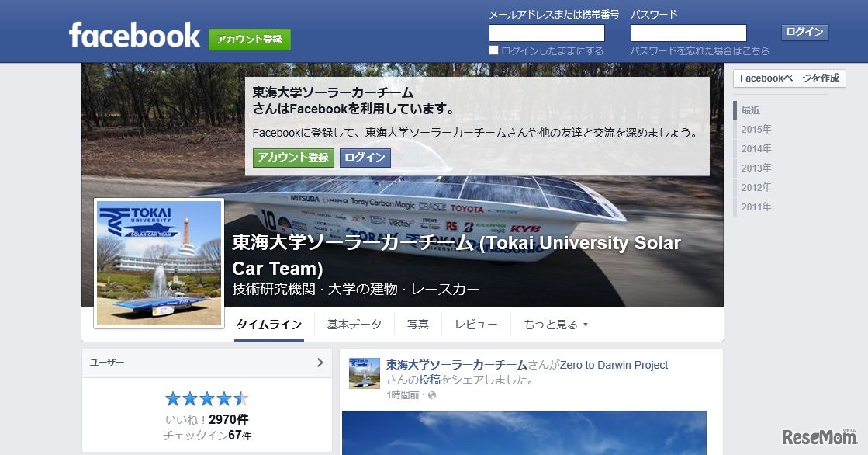Open the 写真 tab
Viewport: 868px width, 455px height.
pos(417,324)
